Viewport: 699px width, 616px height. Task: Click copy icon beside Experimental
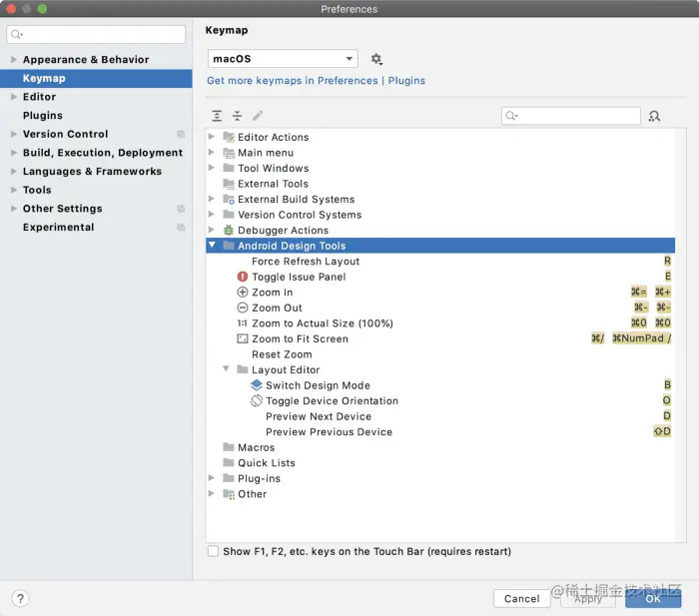coord(181,228)
